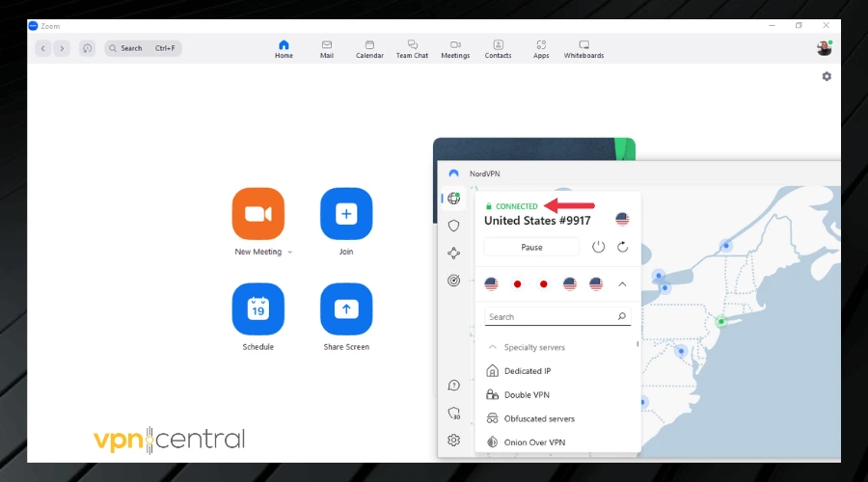This screenshot has height=482, width=868.
Task: Start a New Meeting with the orange camera icon
Action: [258, 214]
